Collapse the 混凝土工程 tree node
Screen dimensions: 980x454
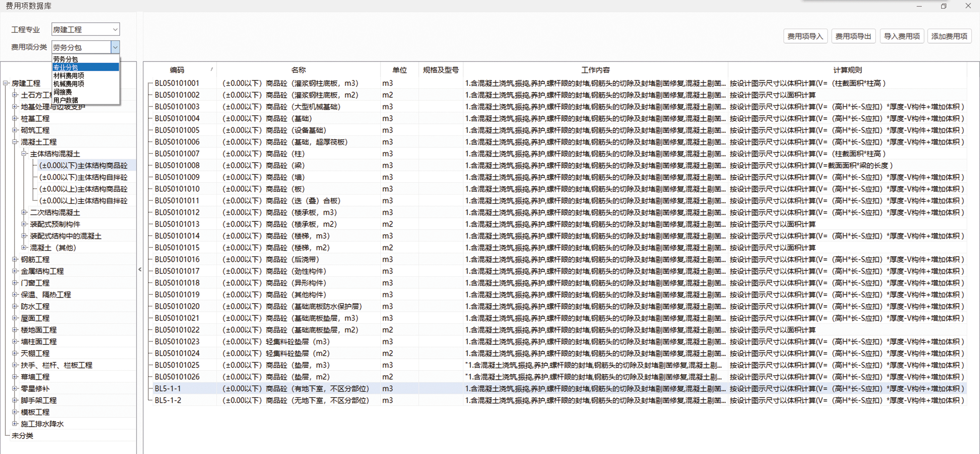point(15,142)
